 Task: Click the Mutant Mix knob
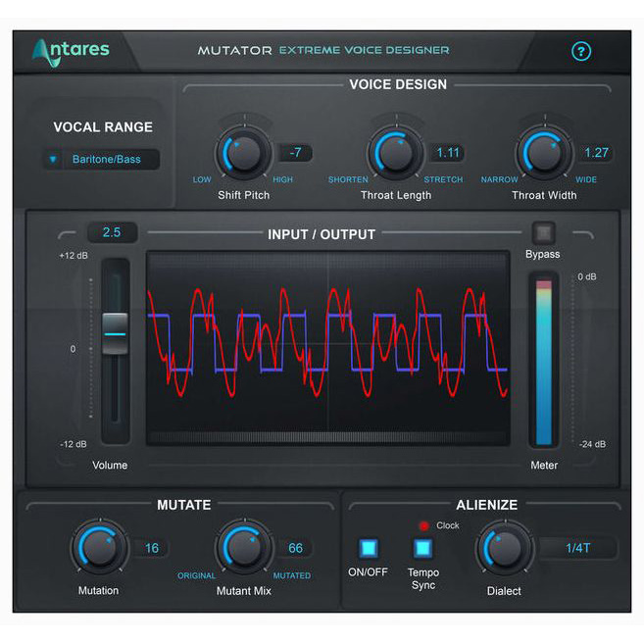pyautogui.click(x=244, y=548)
